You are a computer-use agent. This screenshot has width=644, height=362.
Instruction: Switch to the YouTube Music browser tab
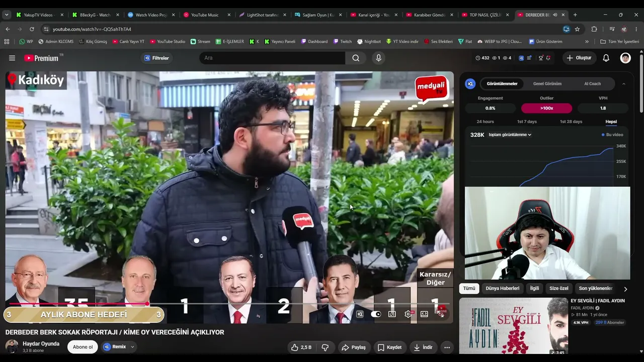207,15
